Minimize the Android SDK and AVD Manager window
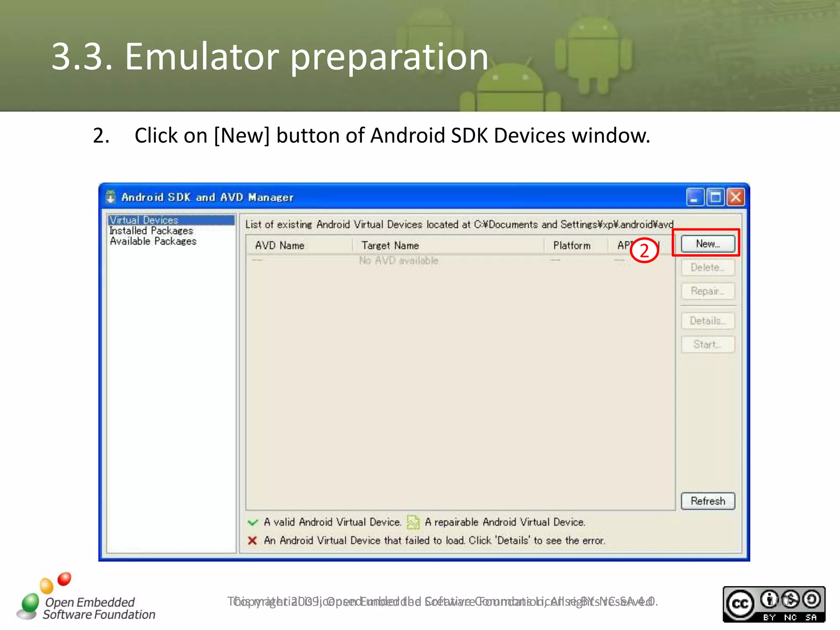The width and height of the screenshot is (840, 630). coord(695,197)
